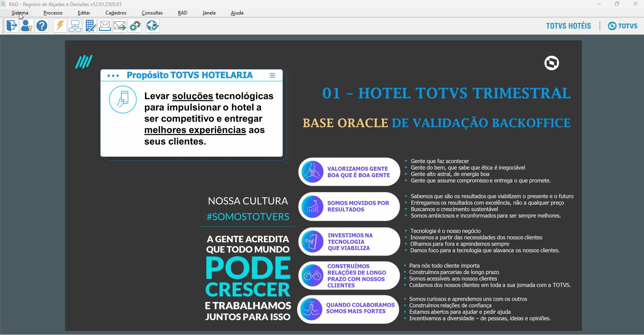
Task: Click the white TOTVS circle logo in banner
Action: tap(552, 63)
